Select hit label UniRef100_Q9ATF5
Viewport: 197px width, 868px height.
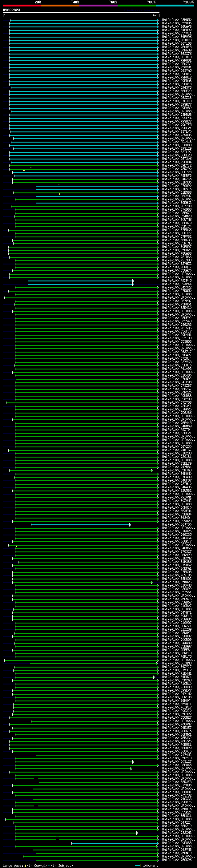point(176,125)
